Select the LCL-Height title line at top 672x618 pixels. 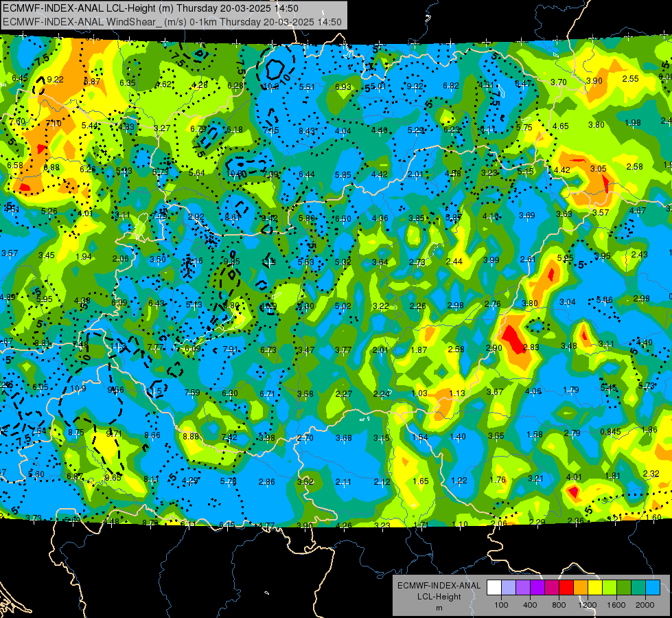tap(150, 8)
